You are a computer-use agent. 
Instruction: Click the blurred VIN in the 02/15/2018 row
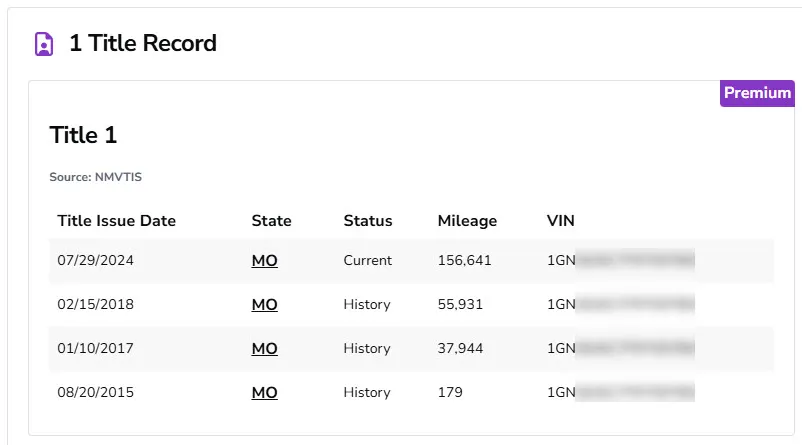point(621,304)
